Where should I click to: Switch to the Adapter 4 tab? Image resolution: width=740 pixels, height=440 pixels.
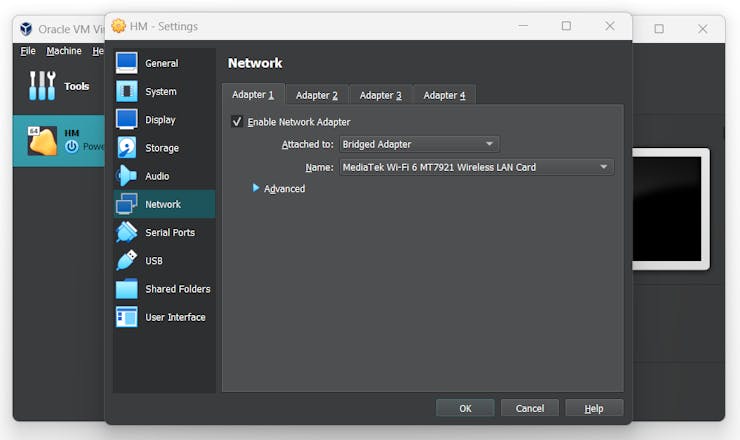tap(444, 95)
